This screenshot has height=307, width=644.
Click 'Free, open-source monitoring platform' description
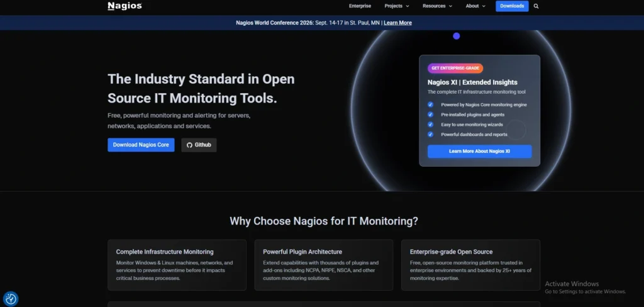click(470, 271)
